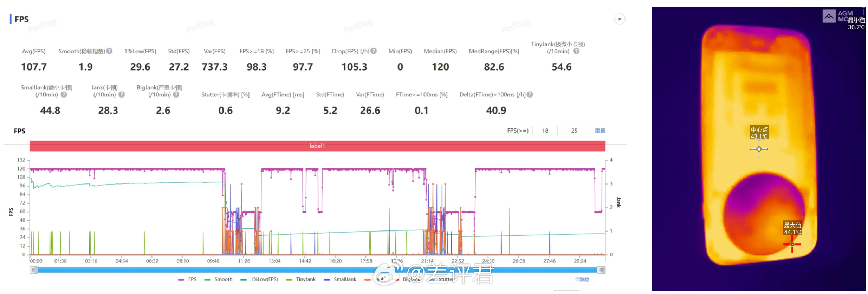
Task: Open the Drop(FPS) [/h] help tooltip icon
Action: 374,51
